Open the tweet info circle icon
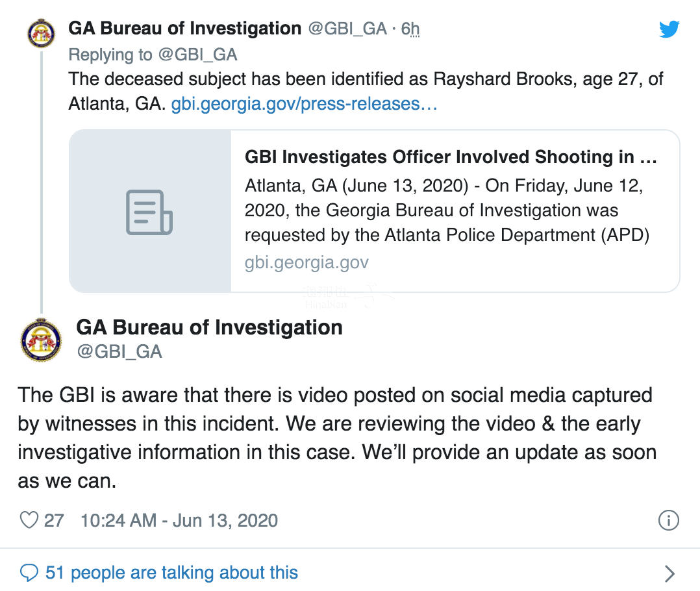Image resolution: width=700 pixels, height=591 pixels. pos(668,520)
